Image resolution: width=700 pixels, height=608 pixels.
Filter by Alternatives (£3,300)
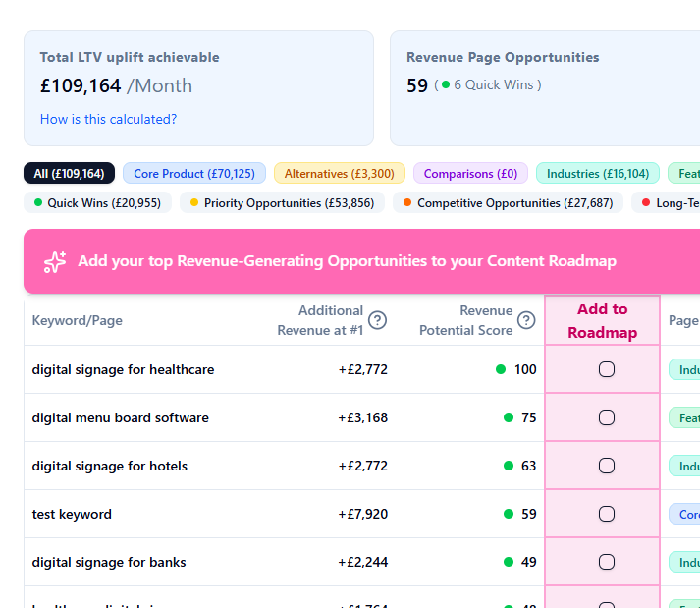pos(340,173)
